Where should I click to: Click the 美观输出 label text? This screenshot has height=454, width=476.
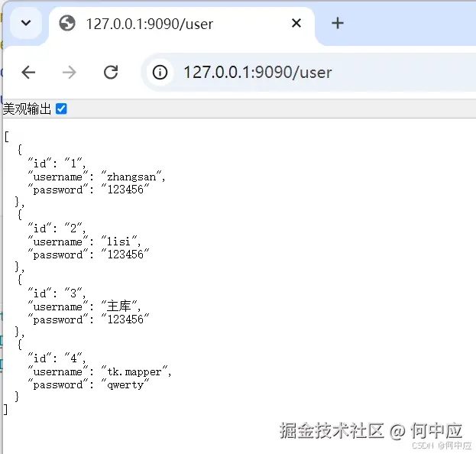[x=27, y=109]
